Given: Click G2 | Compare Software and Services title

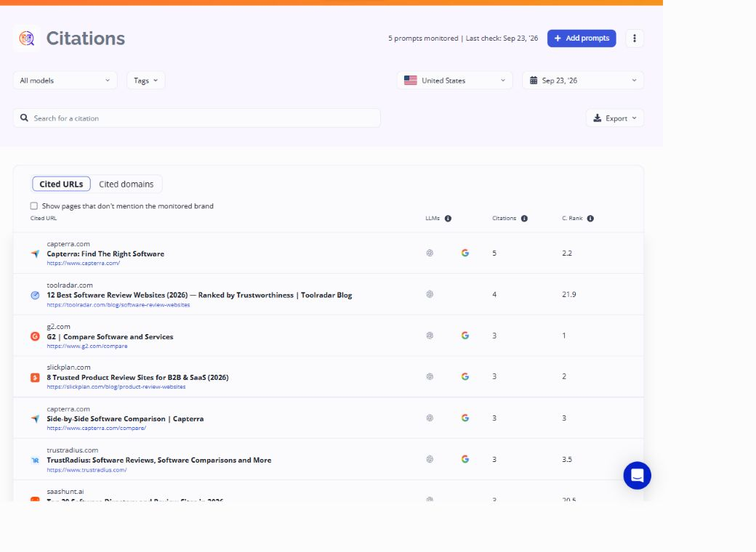Looking at the screenshot, I should pos(110,337).
